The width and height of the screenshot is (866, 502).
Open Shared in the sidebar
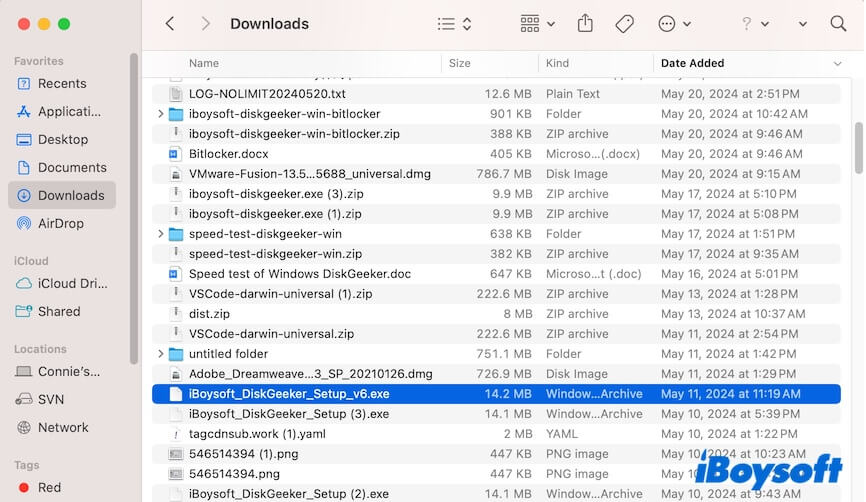coord(62,311)
